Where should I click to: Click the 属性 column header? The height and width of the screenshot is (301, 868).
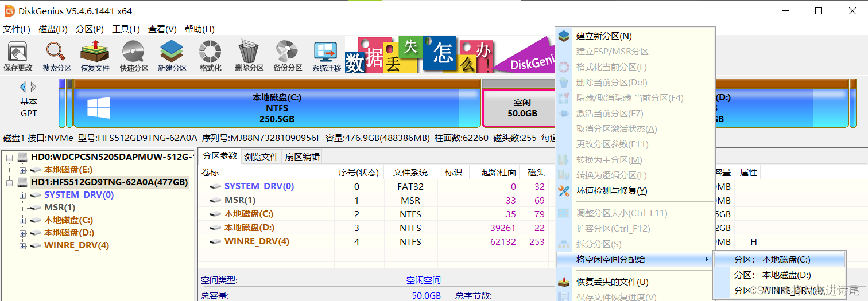(x=749, y=173)
